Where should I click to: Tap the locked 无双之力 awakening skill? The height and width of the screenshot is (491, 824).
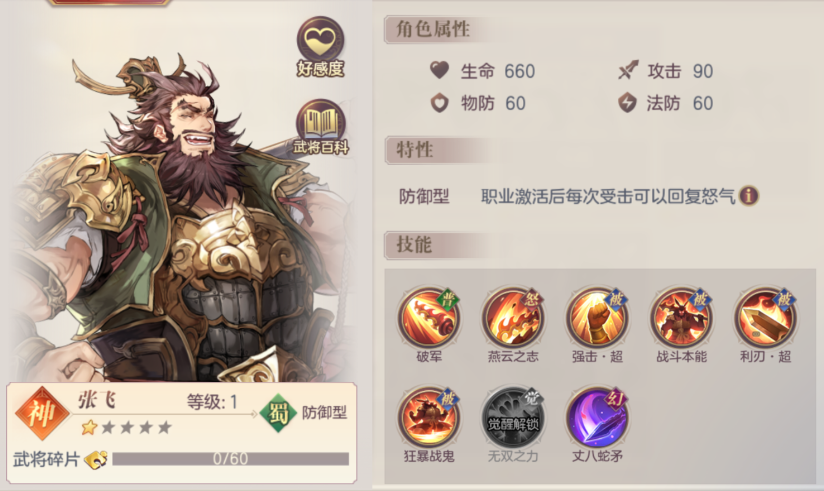[x=513, y=418]
